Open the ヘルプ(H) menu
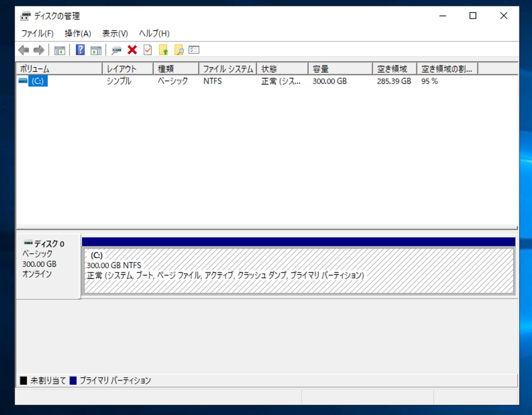Viewport: 532px width, 415px height. point(154,33)
